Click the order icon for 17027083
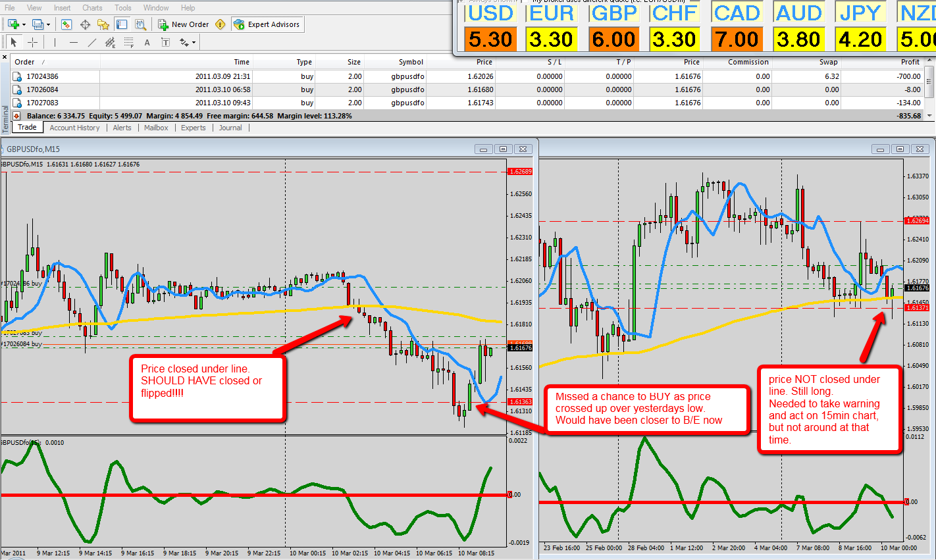936x560 pixels. point(18,103)
